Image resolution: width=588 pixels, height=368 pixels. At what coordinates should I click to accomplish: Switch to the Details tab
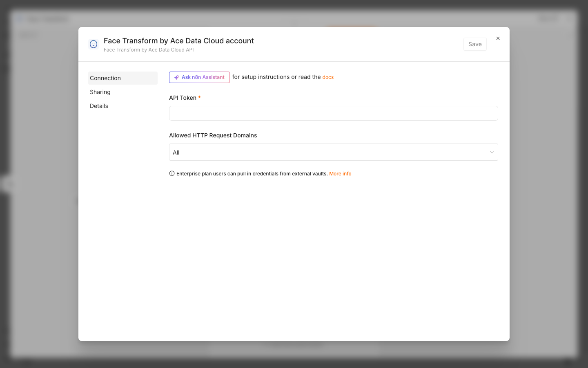[x=122, y=106]
